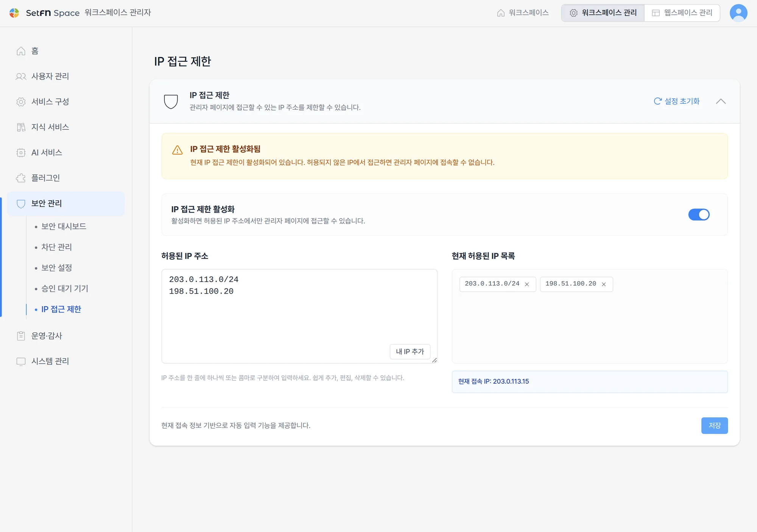Viewport: 757px width, 532px height.
Task: Open the user profile avatar
Action: pos(738,13)
